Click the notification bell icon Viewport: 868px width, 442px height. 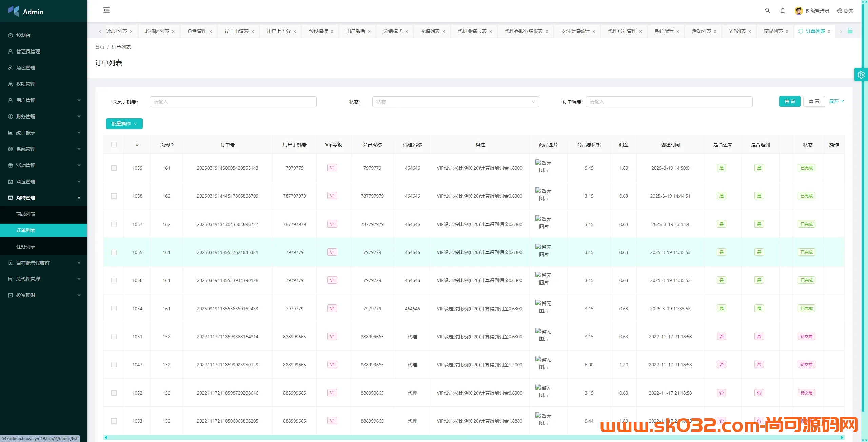point(782,10)
